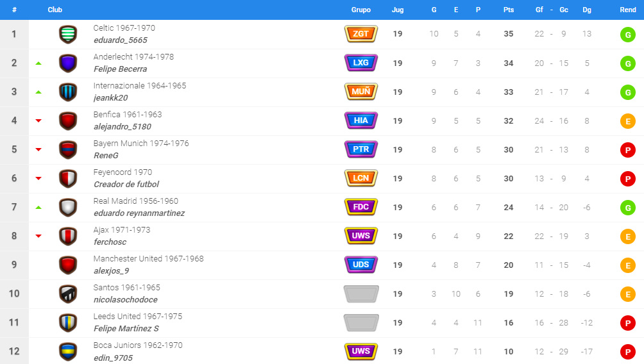Sort table by Grupo column header
644x364 pixels.
tap(360, 10)
